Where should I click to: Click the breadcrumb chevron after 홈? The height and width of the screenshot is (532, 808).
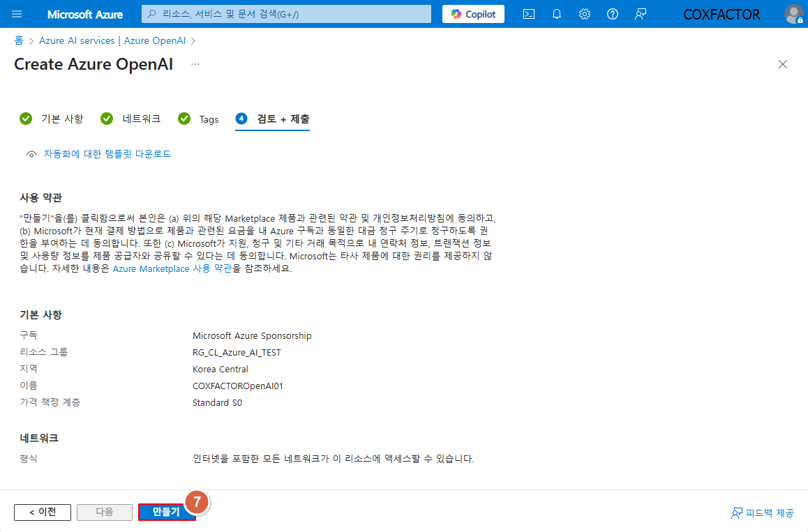point(31,41)
